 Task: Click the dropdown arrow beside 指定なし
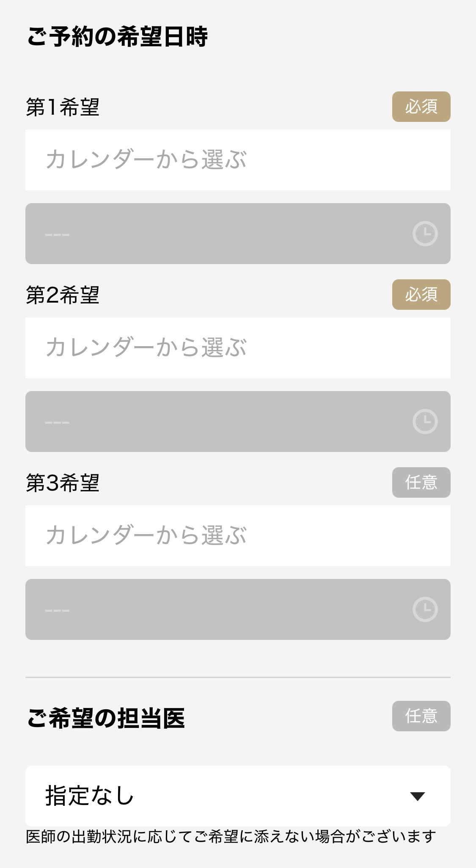click(417, 796)
